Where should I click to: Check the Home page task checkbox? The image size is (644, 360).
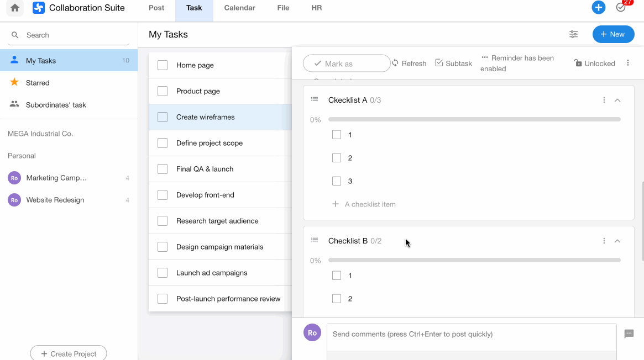[163, 65]
